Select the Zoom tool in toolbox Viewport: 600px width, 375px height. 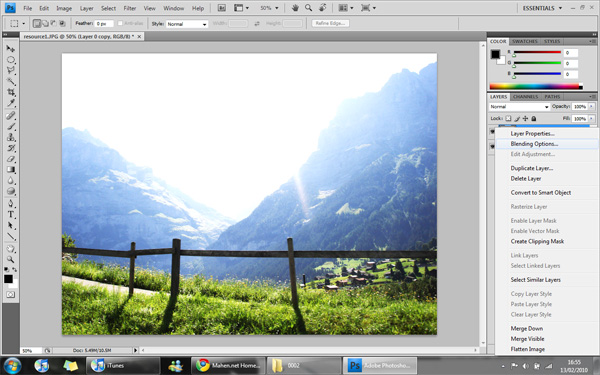11,259
